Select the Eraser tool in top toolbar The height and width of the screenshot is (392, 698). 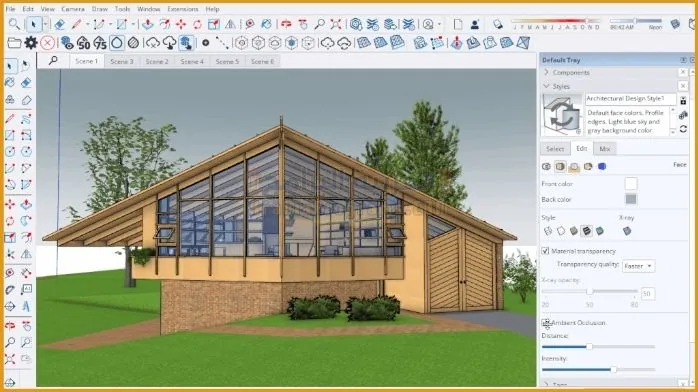[x=59, y=24]
